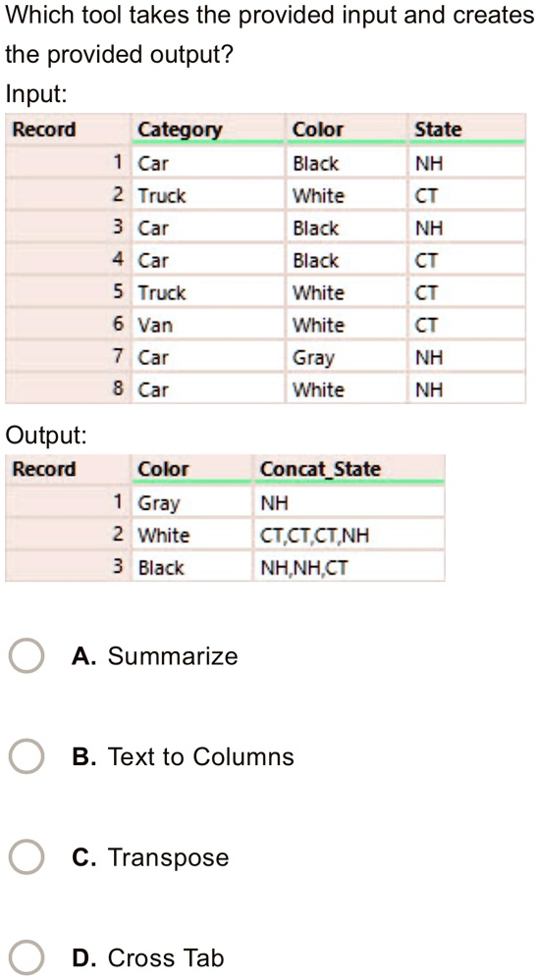Pick the Cross Tab radio option
Viewport: 538px width, 980px height.
coord(27,957)
